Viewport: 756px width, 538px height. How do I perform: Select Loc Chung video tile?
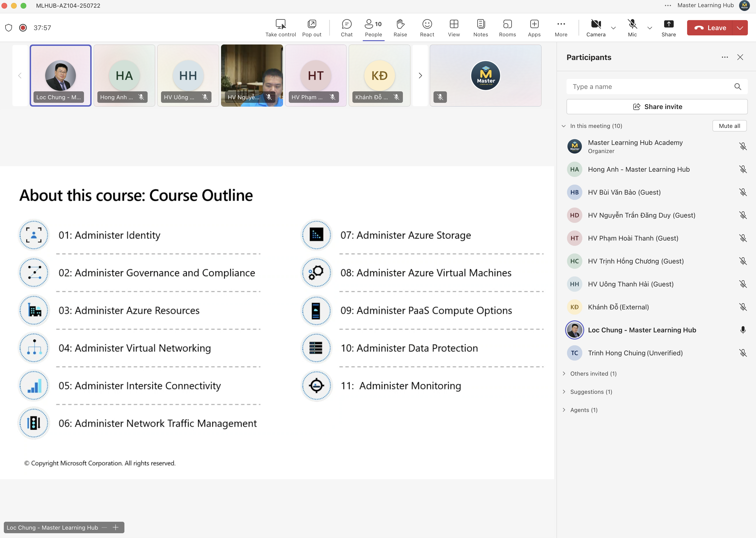coord(61,76)
